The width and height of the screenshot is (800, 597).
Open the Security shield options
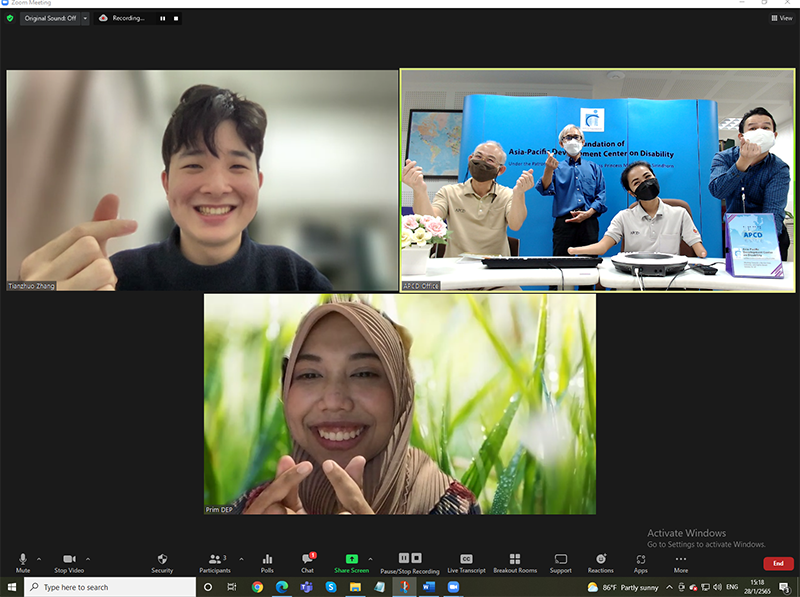click(162, 562)
